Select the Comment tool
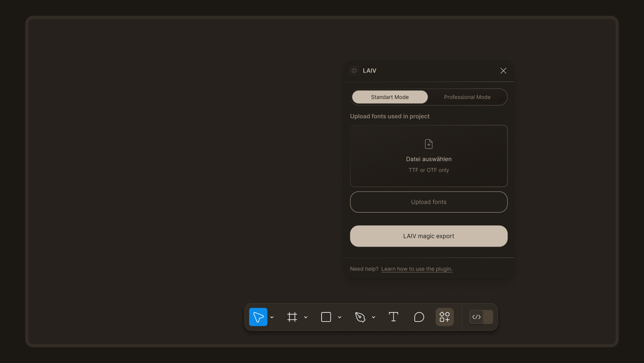Viewport: 644px width, 363px height. pos(419,317)
